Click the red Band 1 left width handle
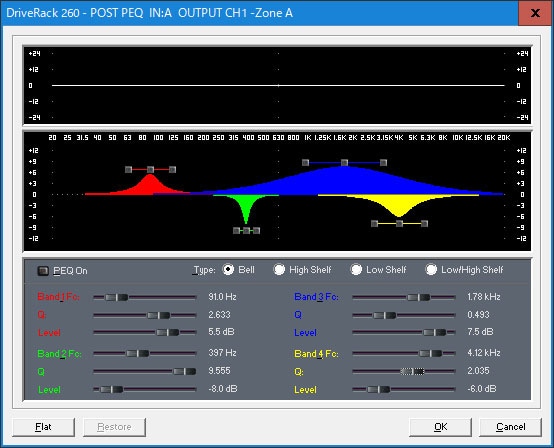Viewport: 554px width, 448px height. pos(129,170)
